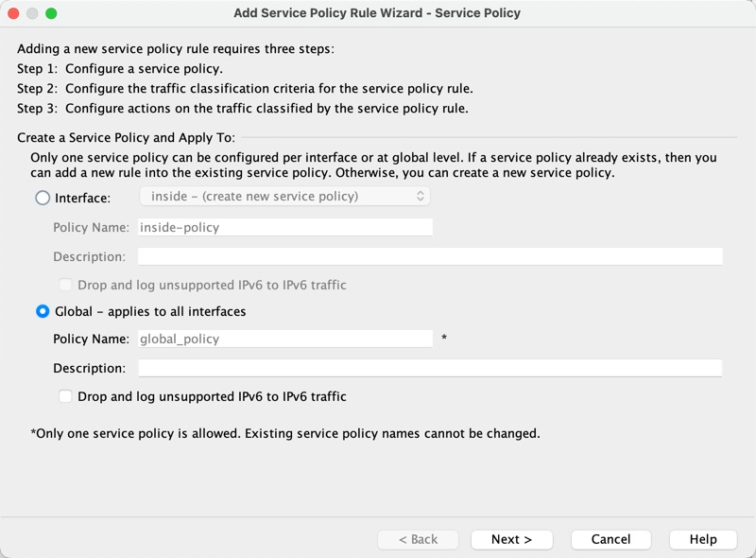Enable Global drop and log unsupported IPv6 checkbox
Viewport: 756px width, 558px height.
[65, 397]
